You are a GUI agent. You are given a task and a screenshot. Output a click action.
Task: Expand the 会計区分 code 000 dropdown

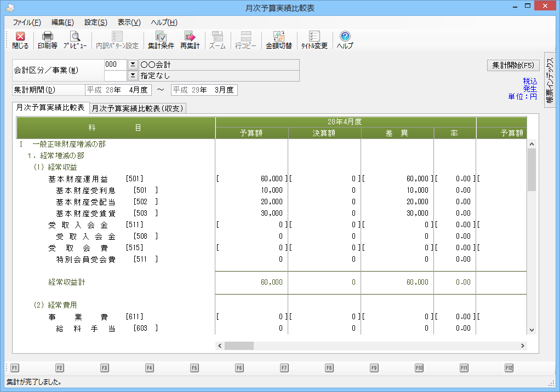pyautogui.click(x=132, y=65)
